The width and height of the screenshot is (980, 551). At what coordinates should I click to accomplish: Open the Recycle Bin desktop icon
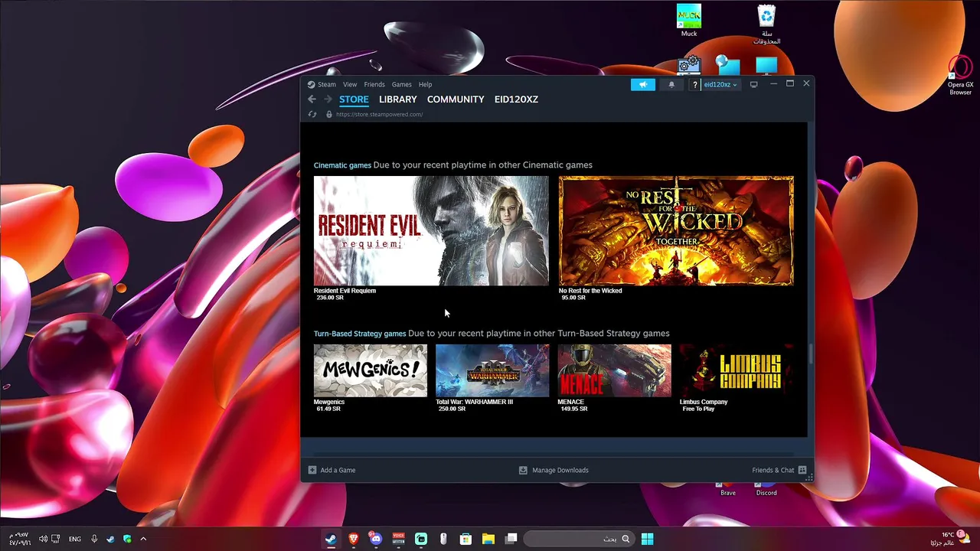[766, 24]
